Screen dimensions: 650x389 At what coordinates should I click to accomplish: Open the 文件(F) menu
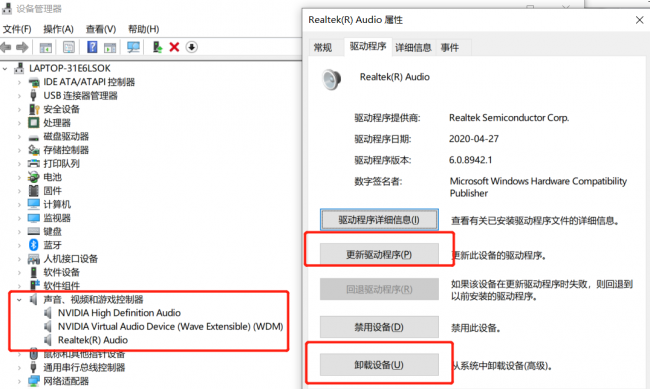17,29
